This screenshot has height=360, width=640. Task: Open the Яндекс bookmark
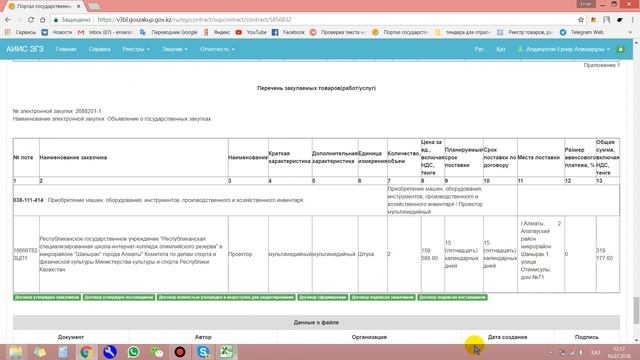(217, 32)
